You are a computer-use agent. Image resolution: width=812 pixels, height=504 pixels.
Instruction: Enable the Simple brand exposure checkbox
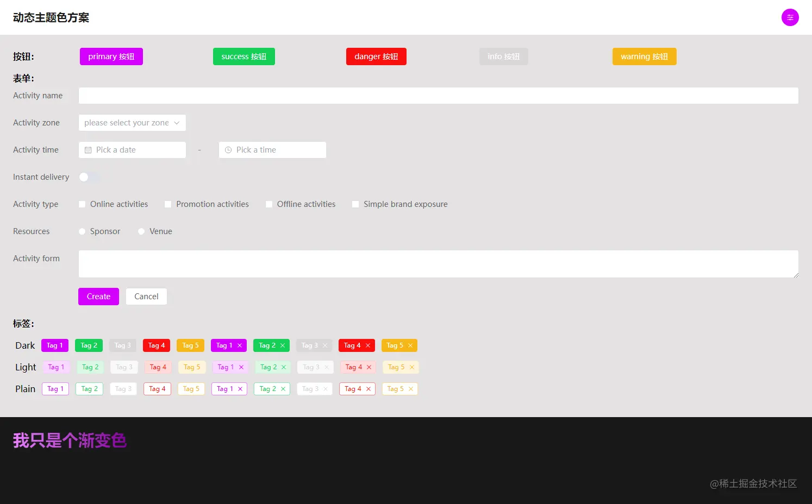(x=355, y=204)
